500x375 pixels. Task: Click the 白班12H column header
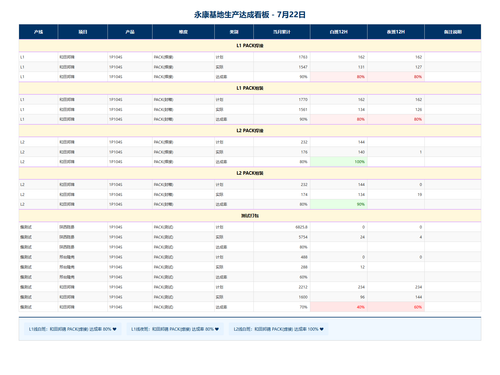click(x=339, y=32)
